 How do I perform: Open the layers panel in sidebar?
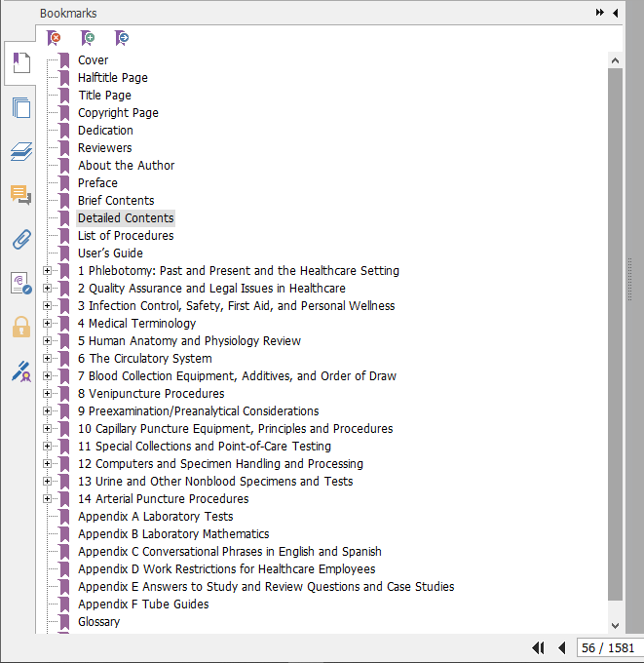click(x=20, y=151)
